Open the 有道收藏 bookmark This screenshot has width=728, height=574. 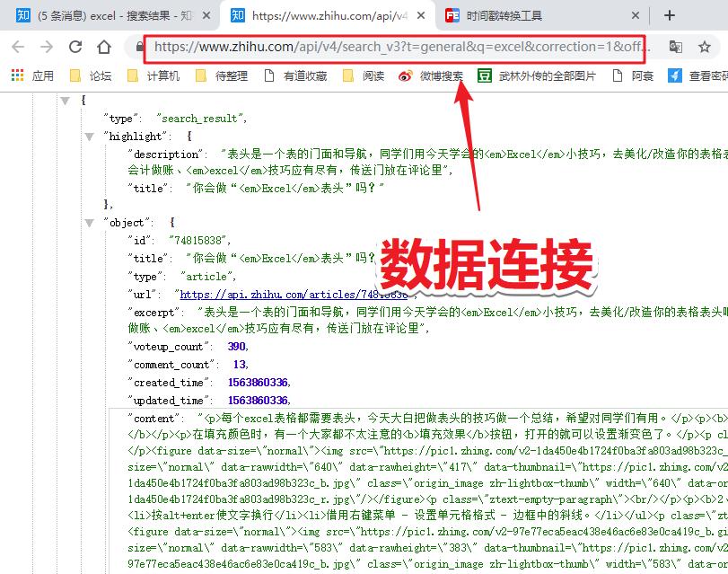pyautogui.click(x=301, y=75)
